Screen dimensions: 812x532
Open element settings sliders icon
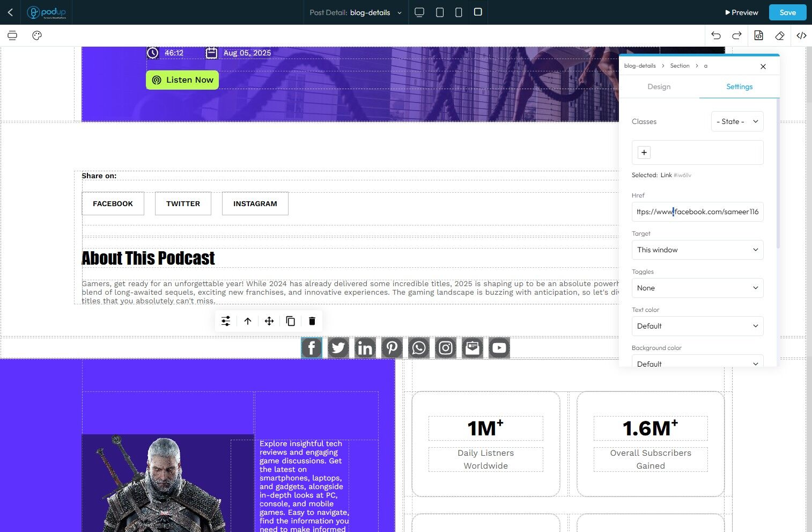[226, 321]
